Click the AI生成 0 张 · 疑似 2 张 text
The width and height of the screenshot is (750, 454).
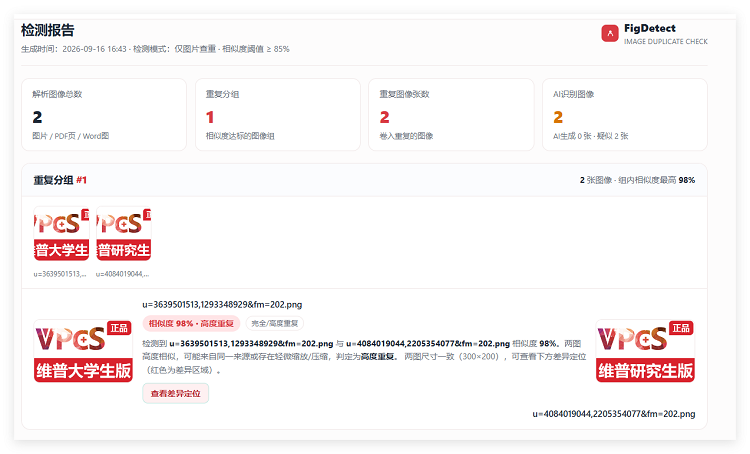[591, 136]
